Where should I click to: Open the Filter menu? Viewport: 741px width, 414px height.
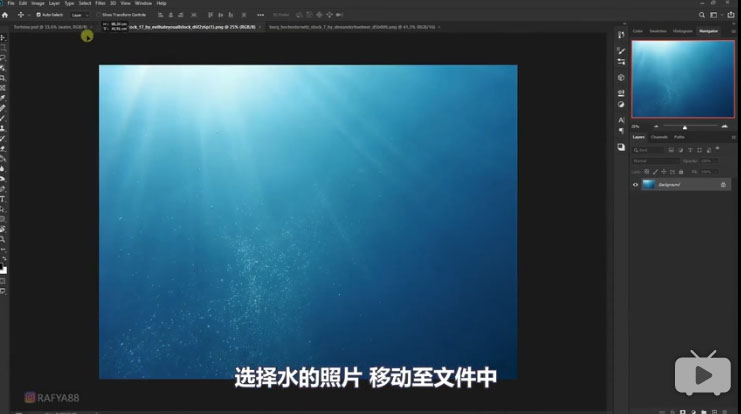tap(100, 3)
